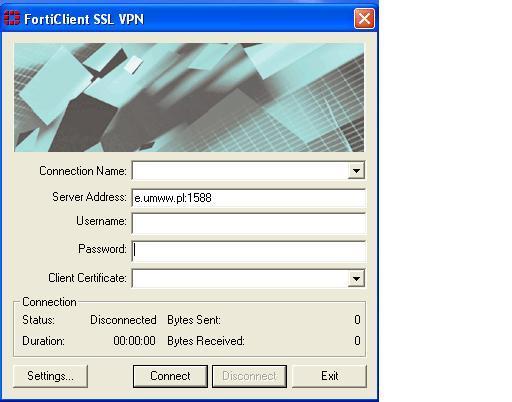Image resolution: width=512 pixels, height=402 pixels.
Task: Click the "Bytes Sent:" label
Action: (194, 320)
